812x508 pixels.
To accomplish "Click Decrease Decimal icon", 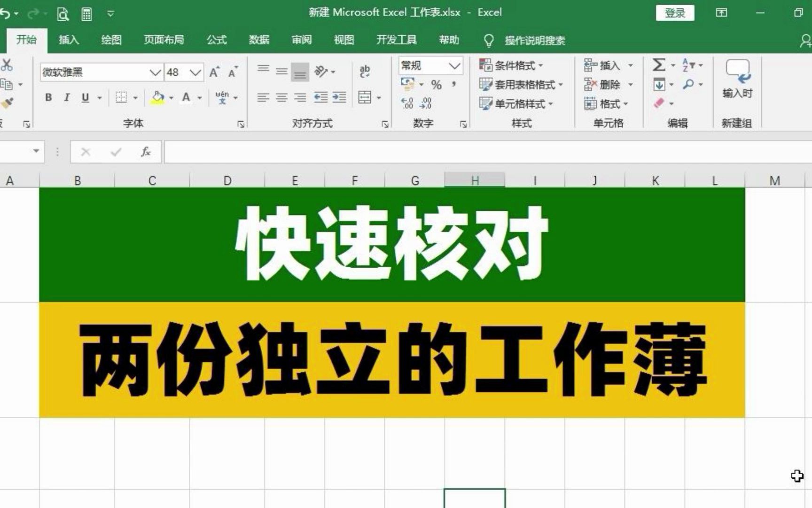I will point(426,103).
